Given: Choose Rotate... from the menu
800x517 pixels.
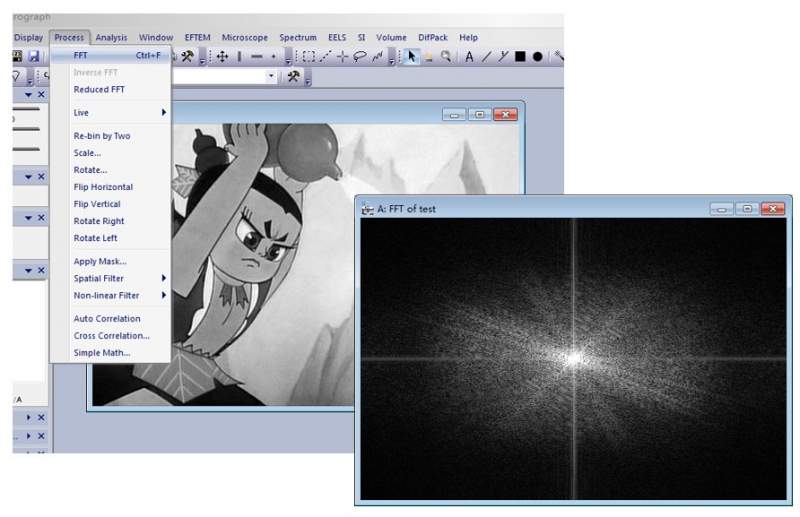Looking at the screenshot, I should coord(111,170).
